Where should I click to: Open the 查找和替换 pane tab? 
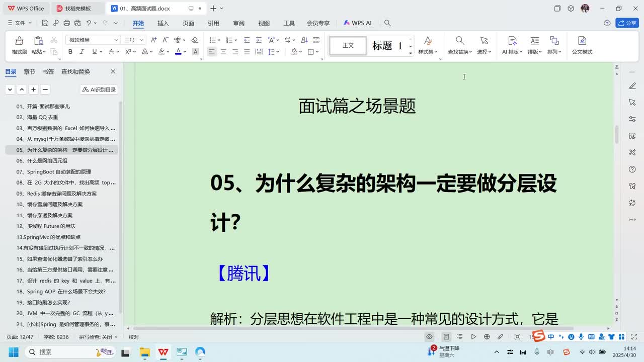pos(75,72)
